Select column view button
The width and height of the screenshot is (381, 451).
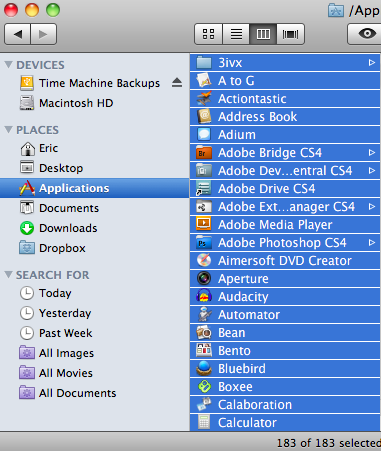point(263,34)
